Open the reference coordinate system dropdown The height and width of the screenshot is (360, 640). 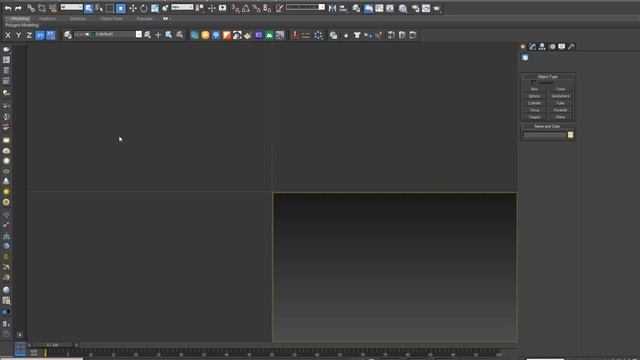[x=182, y=7]
